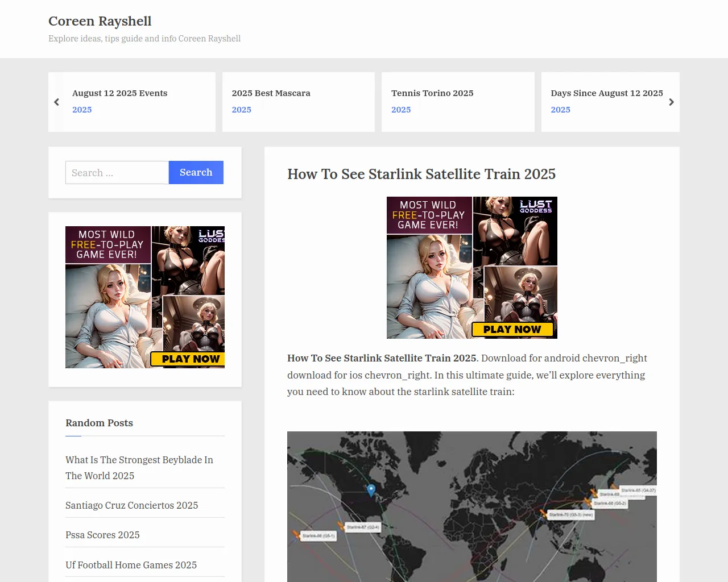Click the next arrow in the post carousel
This screenshot has height=582, width=728.
pos(671,102)
